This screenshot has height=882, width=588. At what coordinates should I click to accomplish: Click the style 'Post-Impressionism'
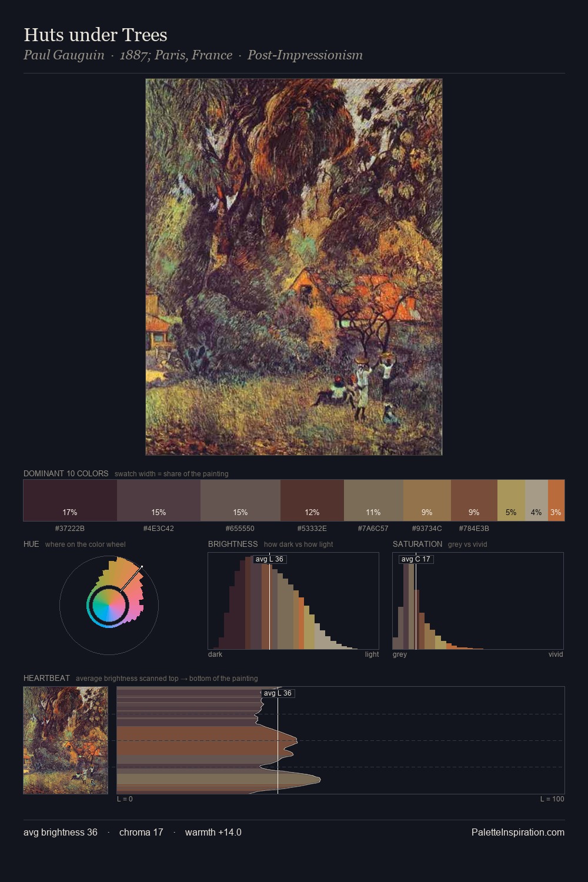point(305,55)
